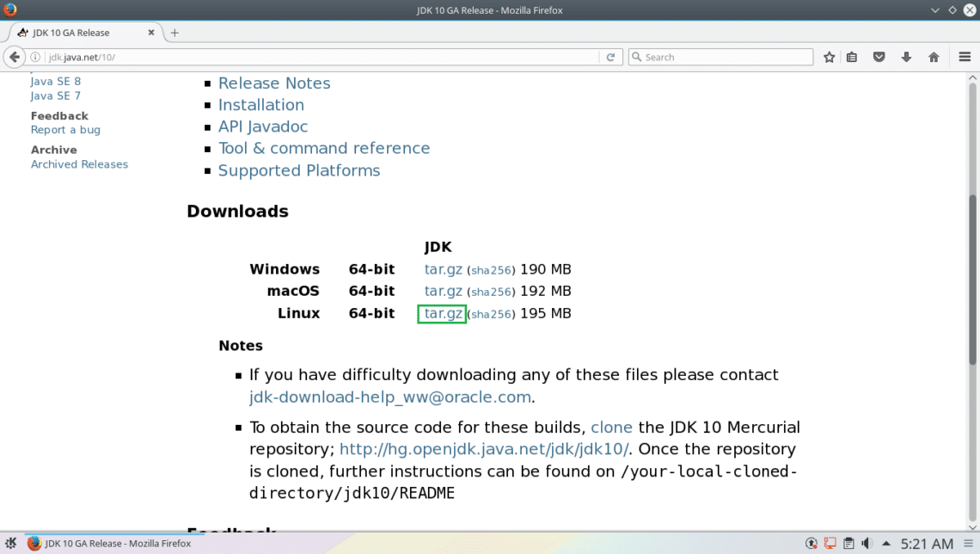Download the macOS 64-bit tar.gz
Viewport: 980px width, 554px height.
(x=443, y=292)
